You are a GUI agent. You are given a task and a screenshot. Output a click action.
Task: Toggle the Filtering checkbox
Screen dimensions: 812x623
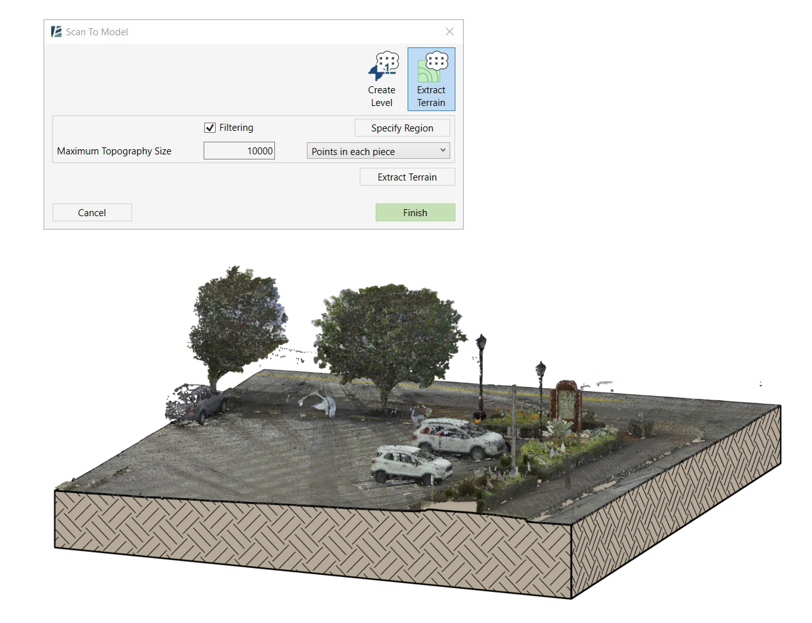click(210, 127)
